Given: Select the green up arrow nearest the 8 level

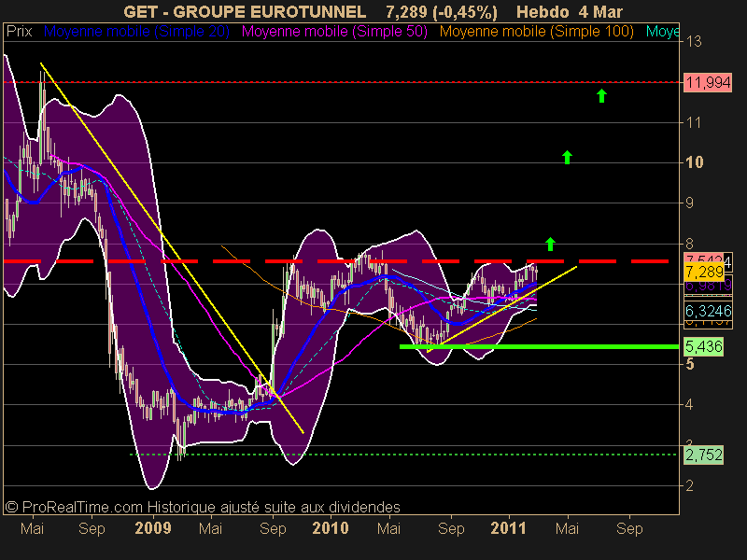Looking at the screenshot, I should pyautogui.click(x=550, y=244).
